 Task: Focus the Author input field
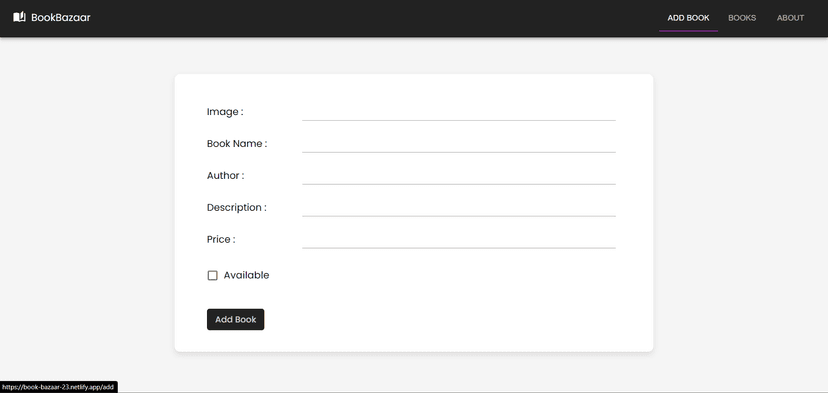tap(459, 175)
